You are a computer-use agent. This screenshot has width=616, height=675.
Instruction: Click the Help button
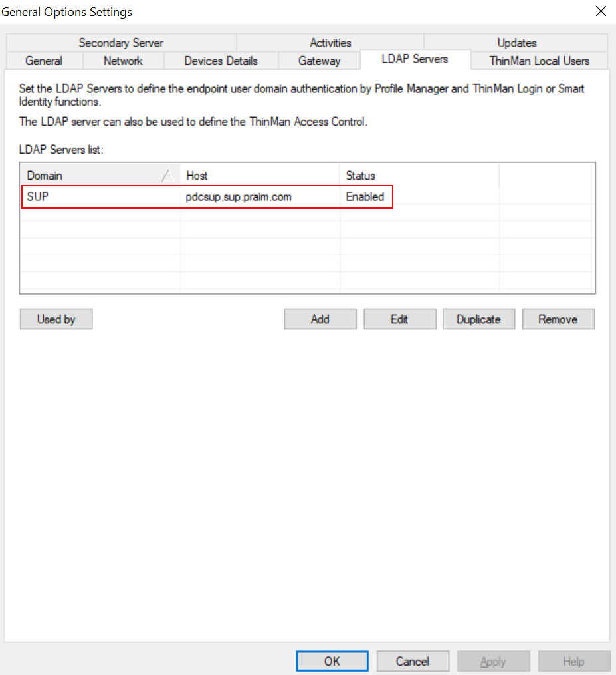pos(574,661)
